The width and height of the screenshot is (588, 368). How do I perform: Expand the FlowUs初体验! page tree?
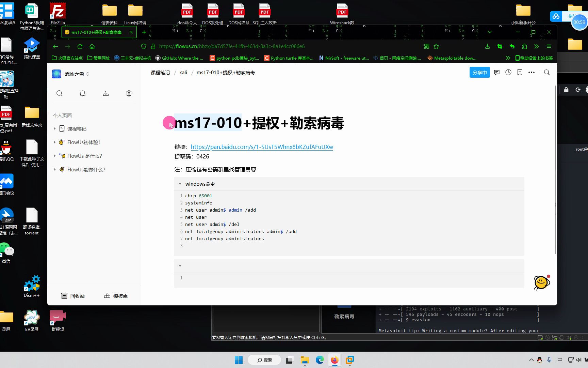coord(55,142)
